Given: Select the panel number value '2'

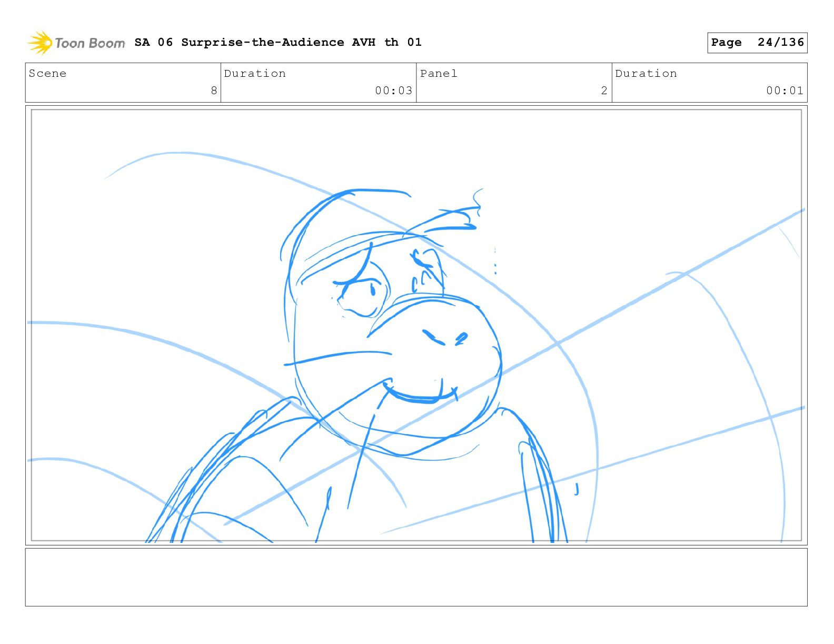Looking at the screenshot, I should (x=604, y=90).
